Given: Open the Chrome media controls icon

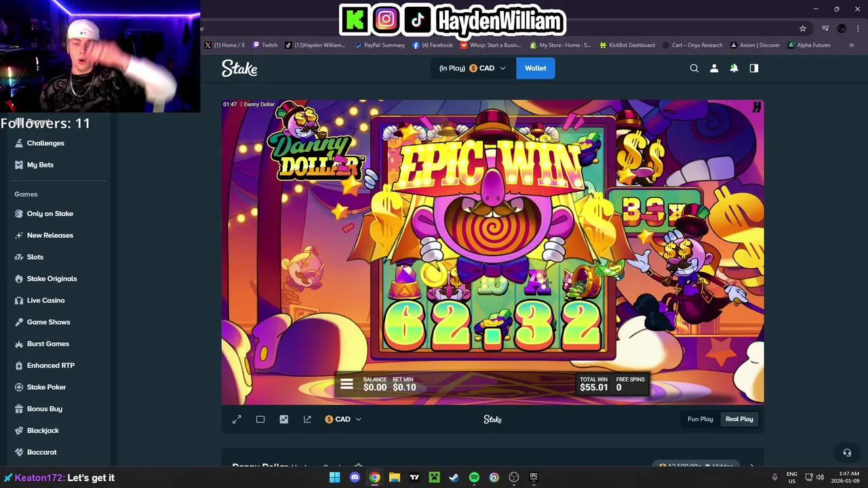Looking at the screenshot, I should pyautogui.click(x=825, y=28).
